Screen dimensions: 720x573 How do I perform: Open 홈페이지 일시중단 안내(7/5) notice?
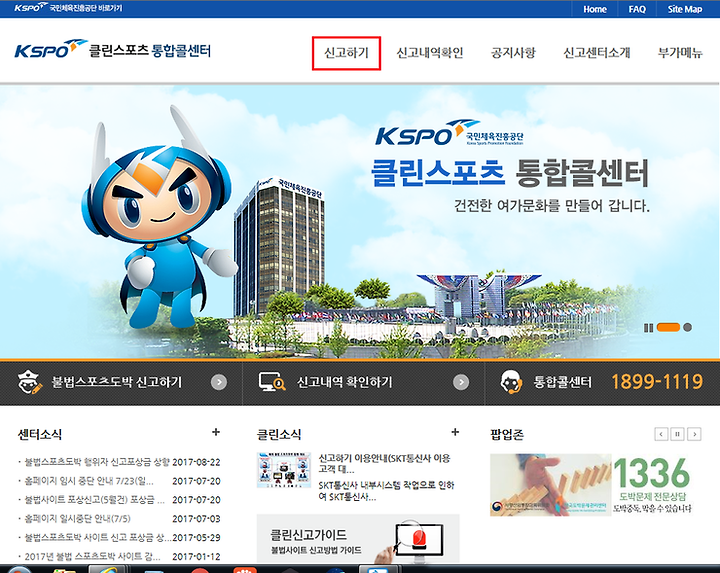pyautogui.click(x=78, y=518)
